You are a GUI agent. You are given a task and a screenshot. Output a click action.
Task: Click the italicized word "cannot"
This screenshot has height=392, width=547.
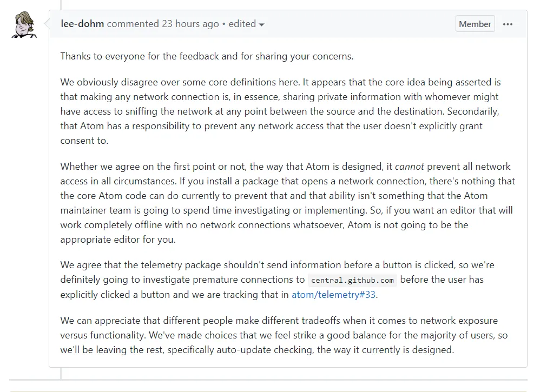(x=409, y=167)
